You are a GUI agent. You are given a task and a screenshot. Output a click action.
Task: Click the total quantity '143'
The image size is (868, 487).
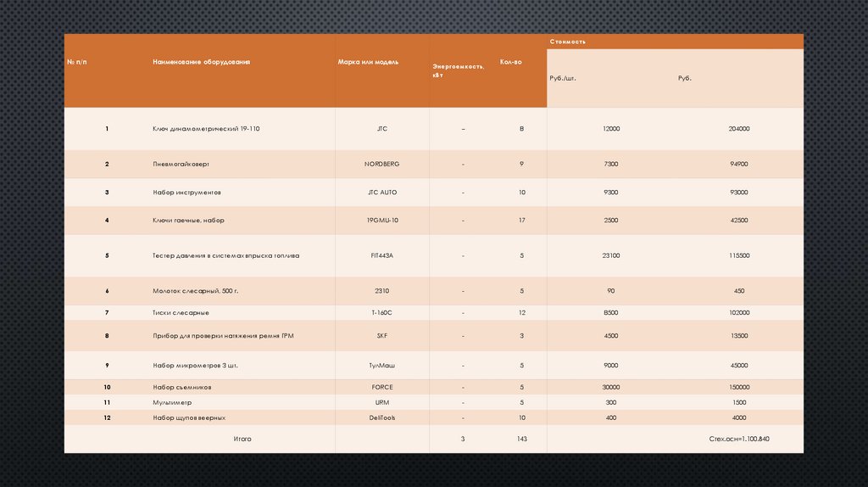coord(521,439)
